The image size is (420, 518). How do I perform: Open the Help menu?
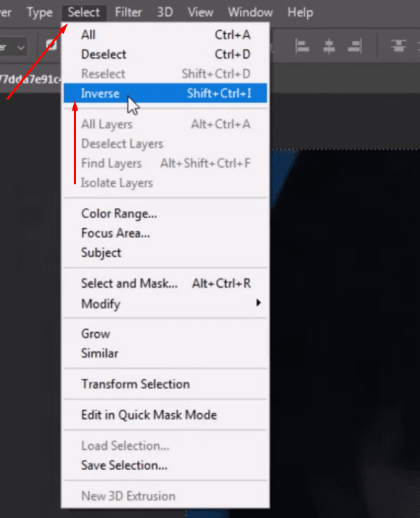(300, 12)
